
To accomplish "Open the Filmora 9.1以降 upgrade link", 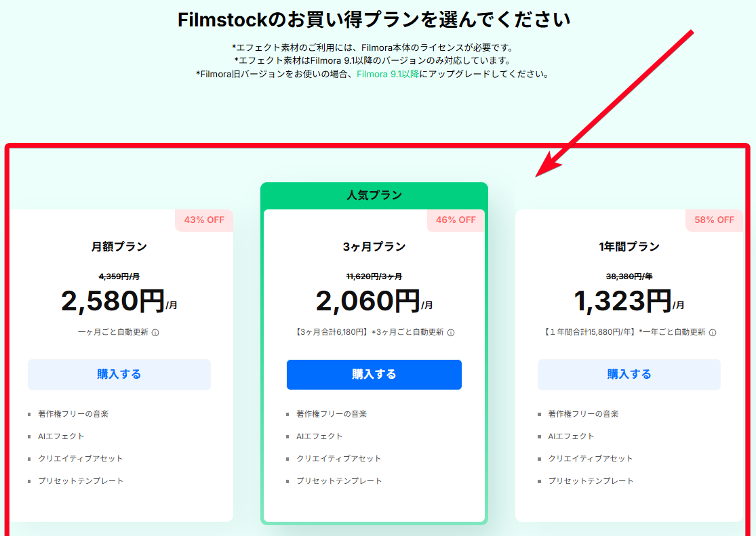I will pos(388,74).
